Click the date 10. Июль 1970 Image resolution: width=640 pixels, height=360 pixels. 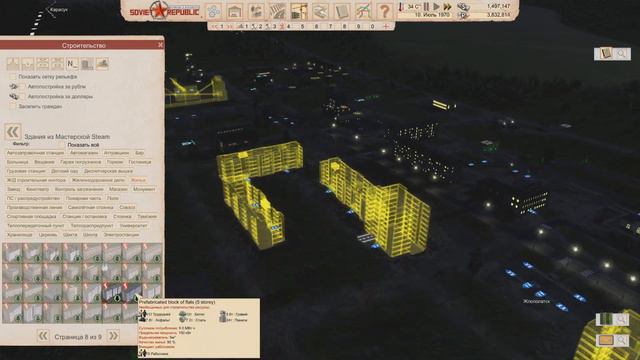(432, 15)
